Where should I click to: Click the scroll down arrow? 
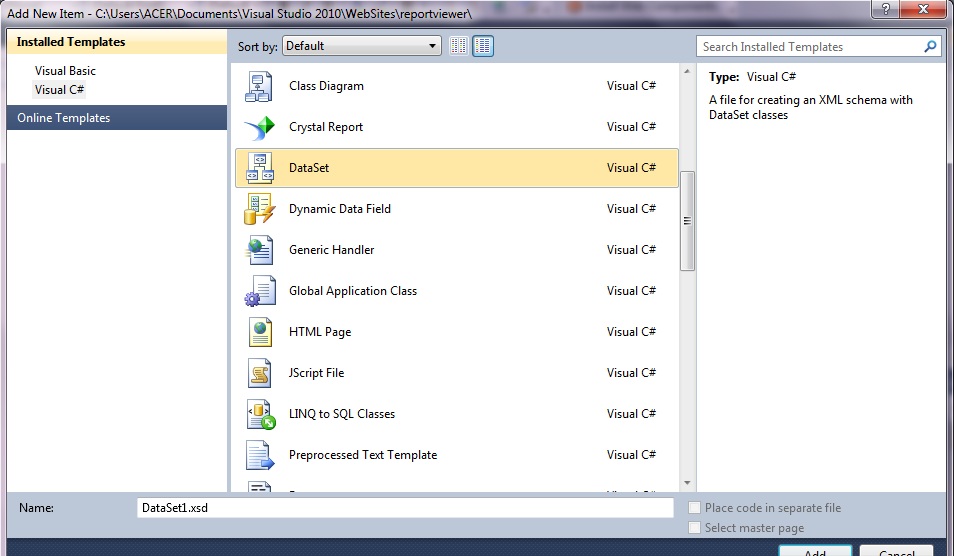point(687,483)
